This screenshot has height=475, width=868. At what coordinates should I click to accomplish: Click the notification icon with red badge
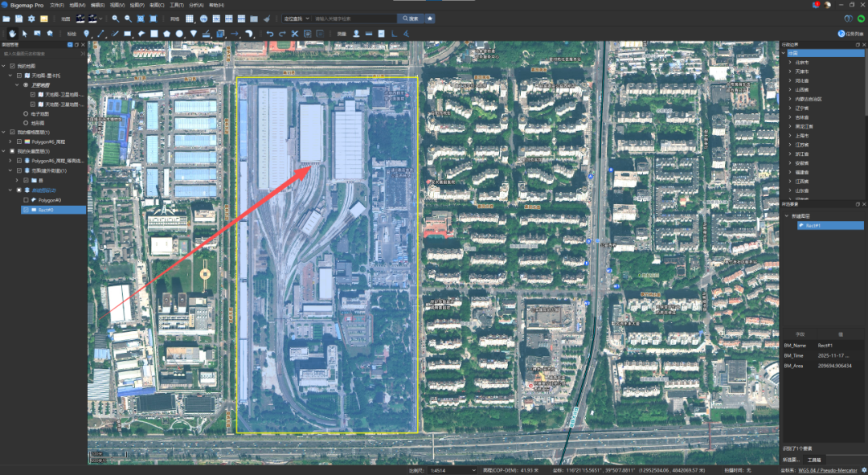tap(816, 5)
